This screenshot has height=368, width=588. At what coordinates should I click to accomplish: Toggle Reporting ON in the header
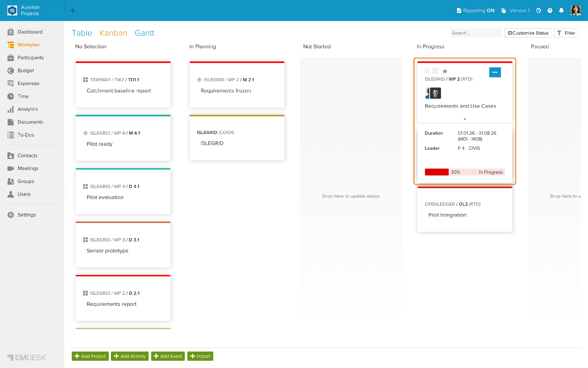475,10
